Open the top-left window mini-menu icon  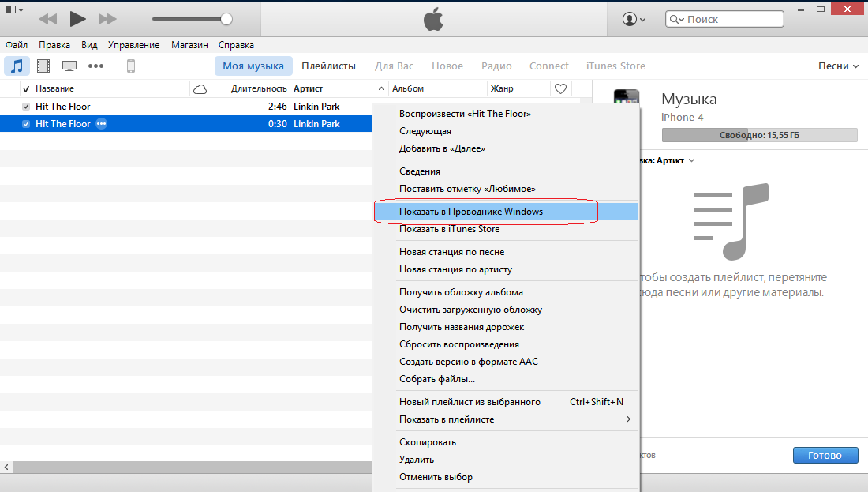pyautogui.click(x=14, y=9)
